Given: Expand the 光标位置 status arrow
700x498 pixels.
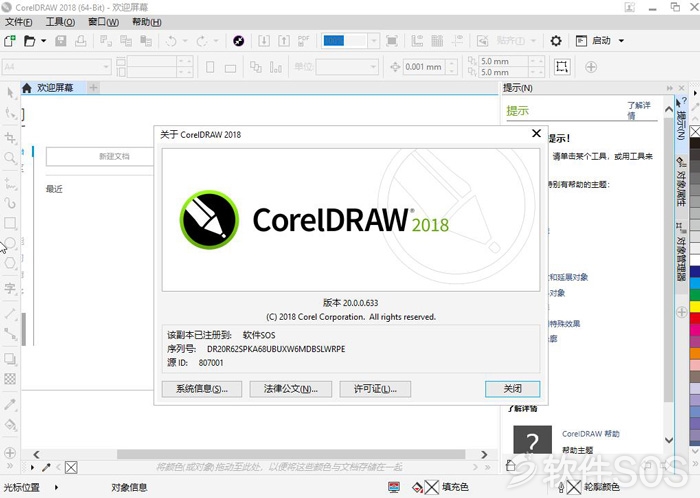Looking at the screenshot, I should coord(56,487).
